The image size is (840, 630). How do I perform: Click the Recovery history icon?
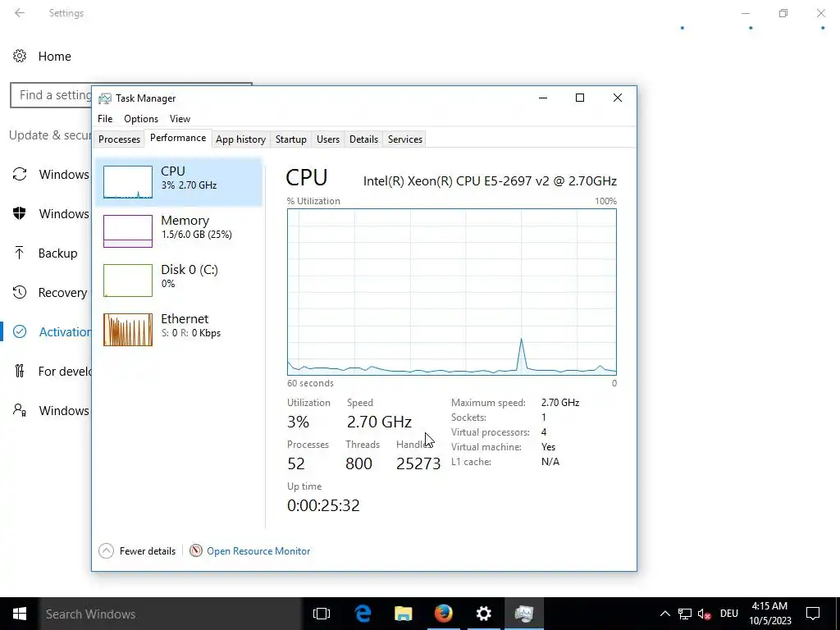pos(20,292)
